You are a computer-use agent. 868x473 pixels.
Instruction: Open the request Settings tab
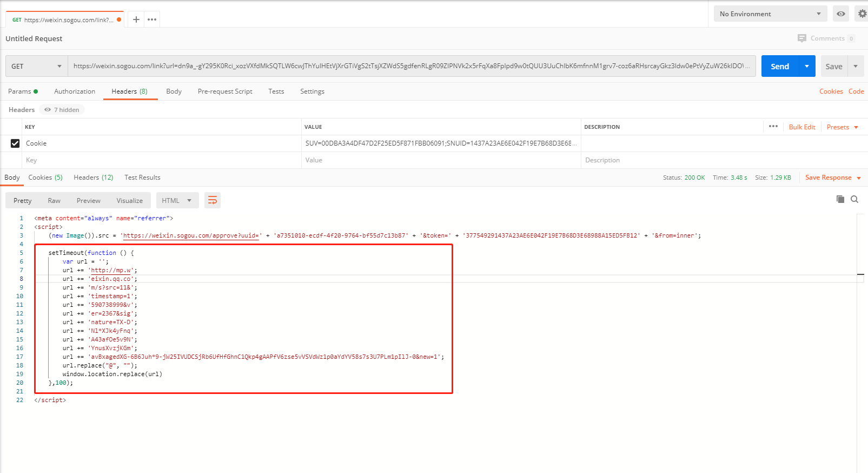click(312, 91)
